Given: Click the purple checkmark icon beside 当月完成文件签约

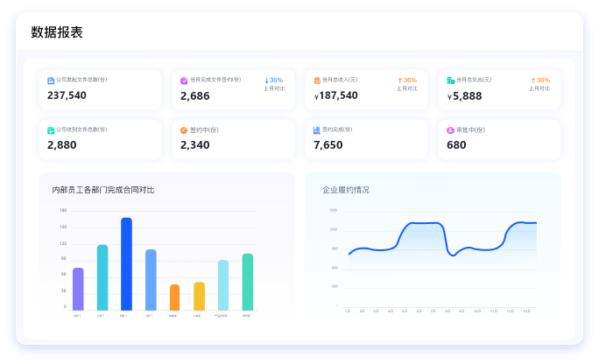Looking at the screenshot, I should [184, 80].
